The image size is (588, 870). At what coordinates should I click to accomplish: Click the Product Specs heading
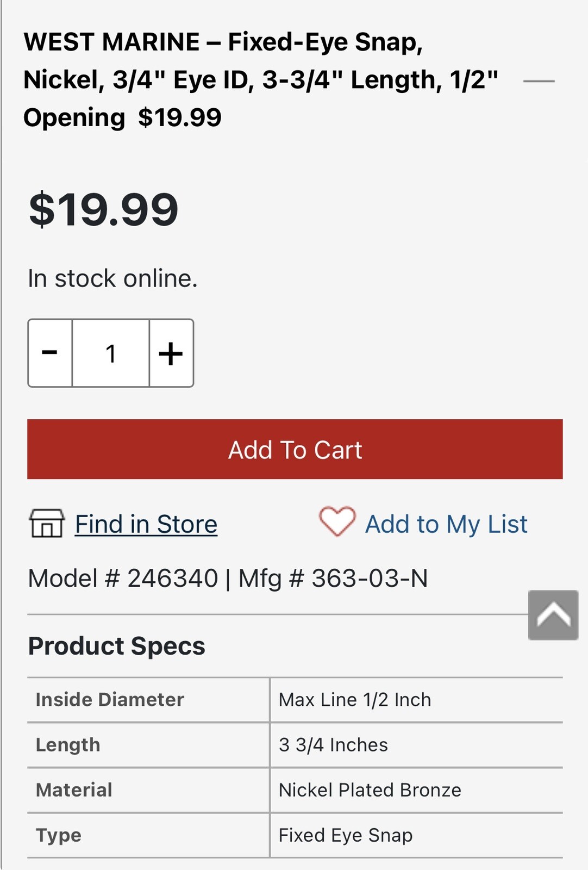click(116, 646)
